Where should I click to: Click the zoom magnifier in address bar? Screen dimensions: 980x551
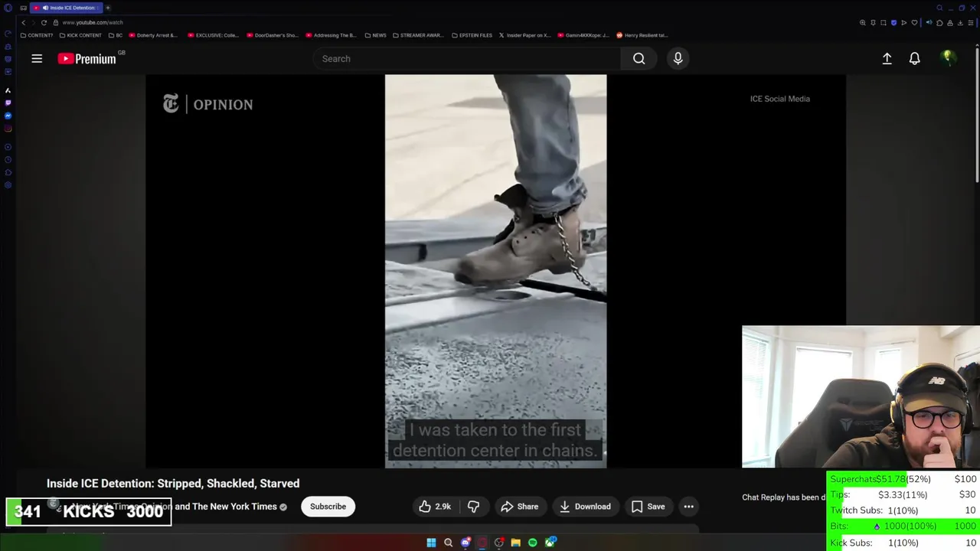pyautogui.click(x=862, y=23)
